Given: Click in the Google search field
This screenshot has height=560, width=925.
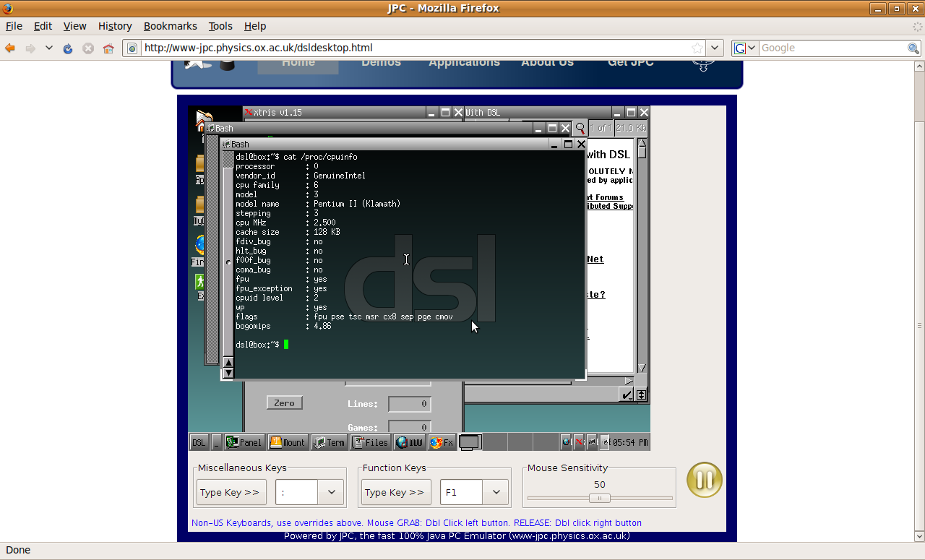Looking at the screenshot, I should [831, 48].
